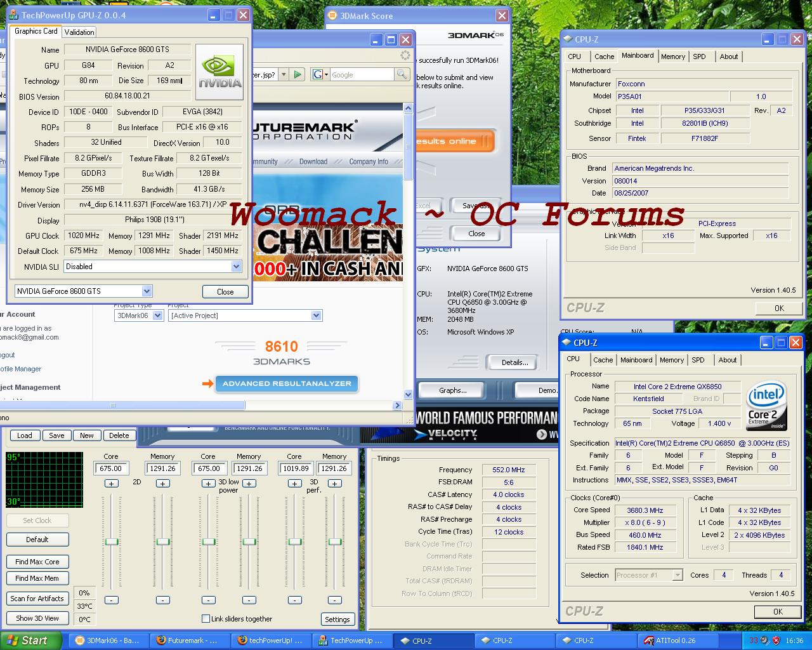Open the NVIDIA SLI dropdown in GPU-Z
This screenshot has width=812, height=650.
point(236,267)
